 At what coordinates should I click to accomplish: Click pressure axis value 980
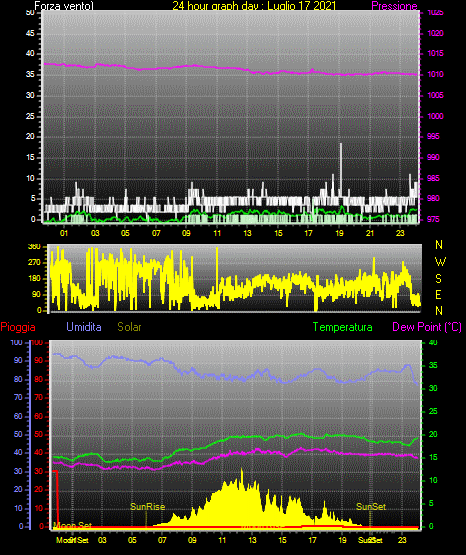(433, 198)
